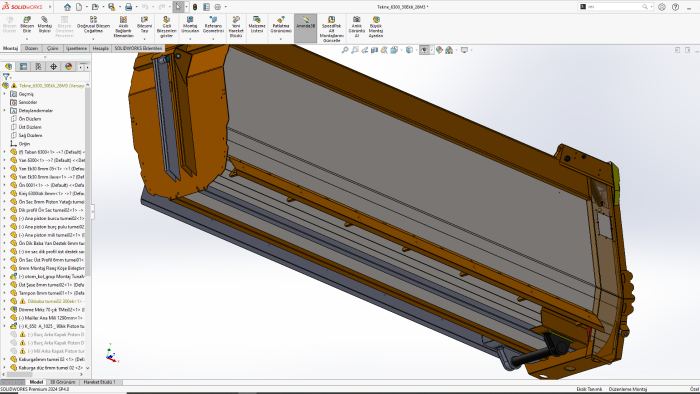The image size is (700, 394).
Task: Open the dropdown arrow next to the Select cursor
Action: 186,7
